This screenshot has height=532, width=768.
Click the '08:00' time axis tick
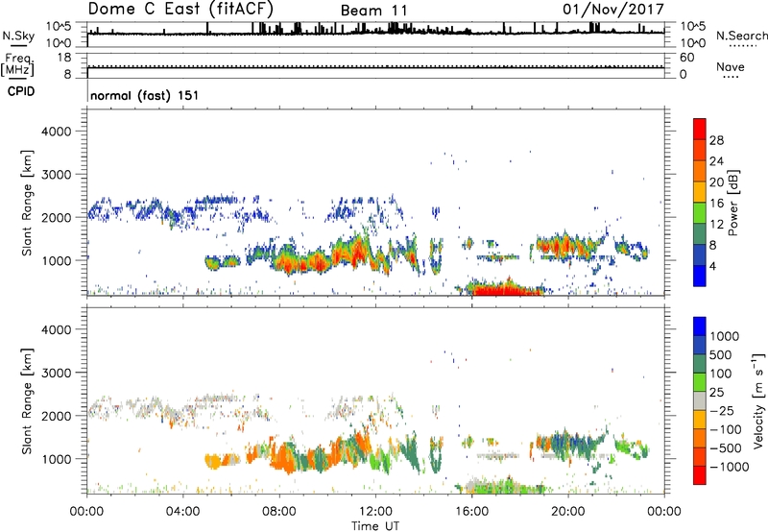click(279, 512)
